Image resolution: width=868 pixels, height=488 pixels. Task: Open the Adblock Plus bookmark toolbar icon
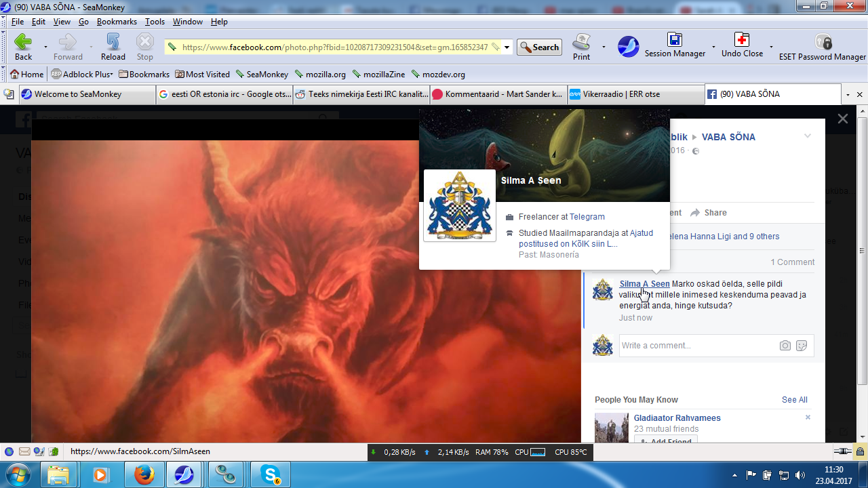pos(82,75)
